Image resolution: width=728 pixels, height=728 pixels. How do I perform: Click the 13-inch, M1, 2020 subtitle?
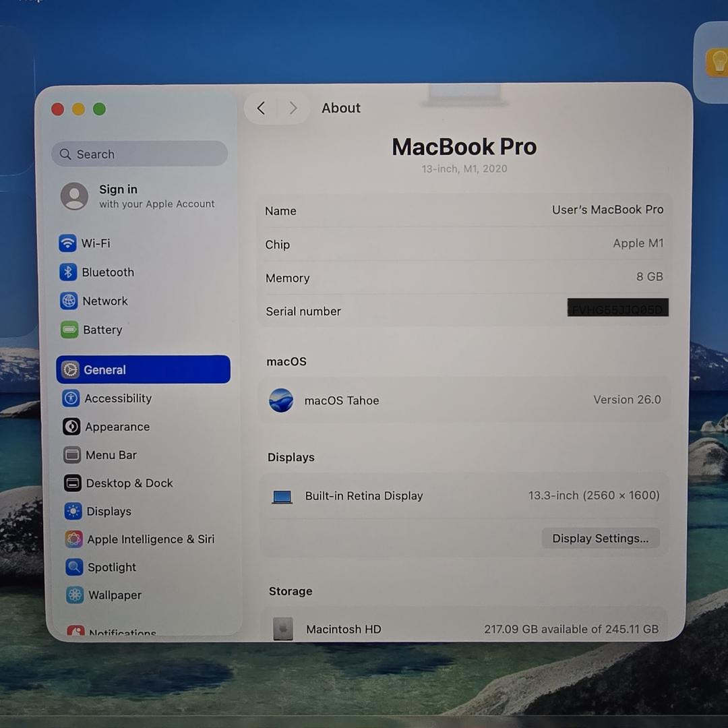[464, 169]
